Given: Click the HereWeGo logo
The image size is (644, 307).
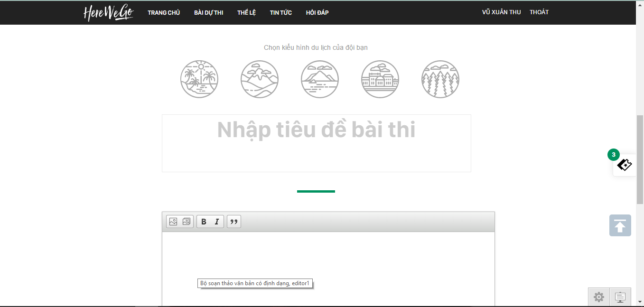Looking at the screenshot, I should click(x=109, y=12).
